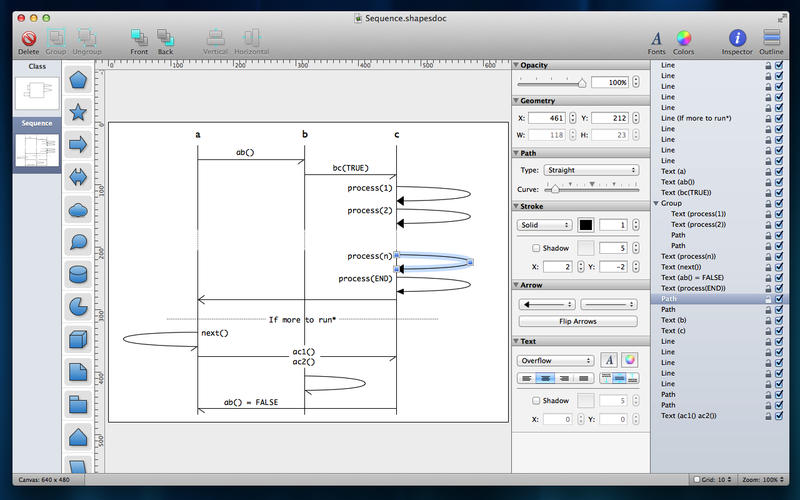The width and height of the screenshot is (800, 500).
Task: Open the Fonts panel
Action: pyautogui.click(x=656, y=38)
